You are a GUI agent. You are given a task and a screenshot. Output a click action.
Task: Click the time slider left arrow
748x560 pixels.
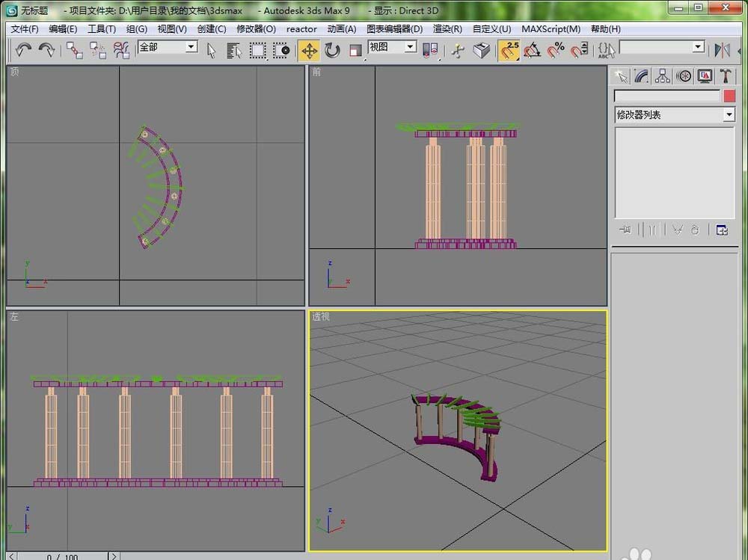coord(12,556)
